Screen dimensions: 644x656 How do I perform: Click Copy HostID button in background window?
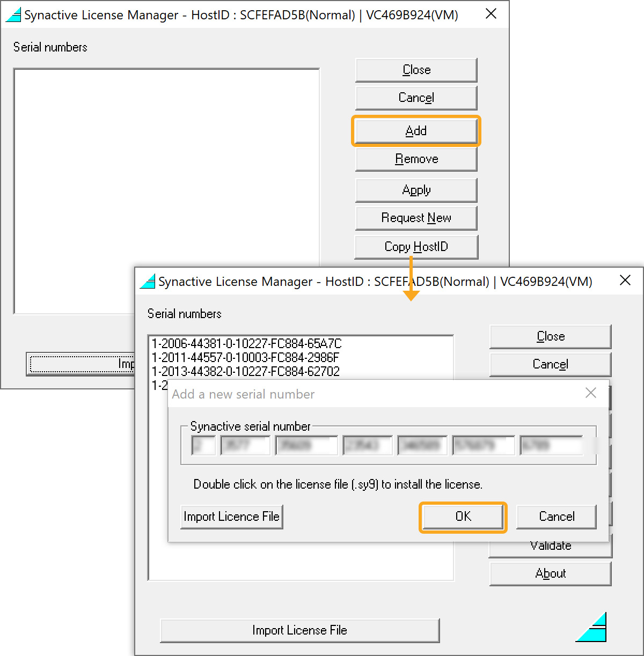pos(416,247)
